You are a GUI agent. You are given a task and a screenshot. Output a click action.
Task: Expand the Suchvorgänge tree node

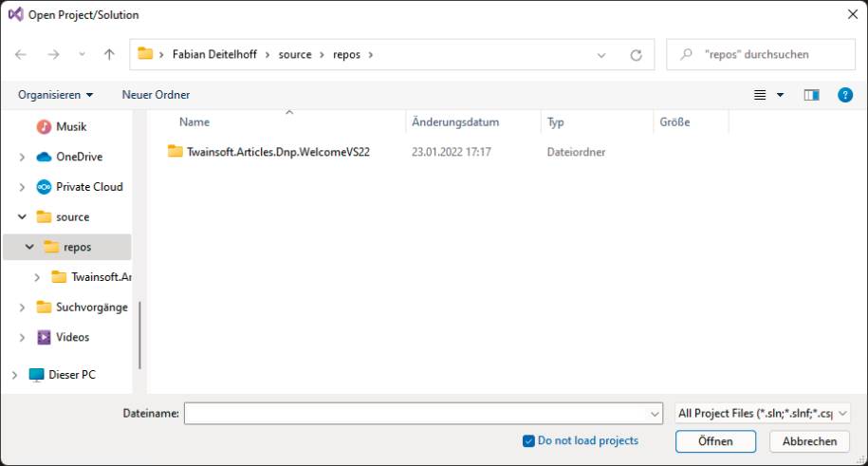point(22,307)
